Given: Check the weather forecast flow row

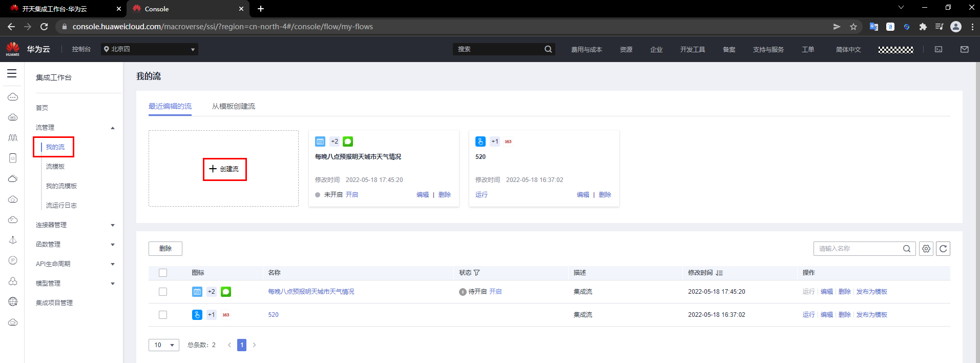Looking at the screenshot, I should click(x=163, y=292).
